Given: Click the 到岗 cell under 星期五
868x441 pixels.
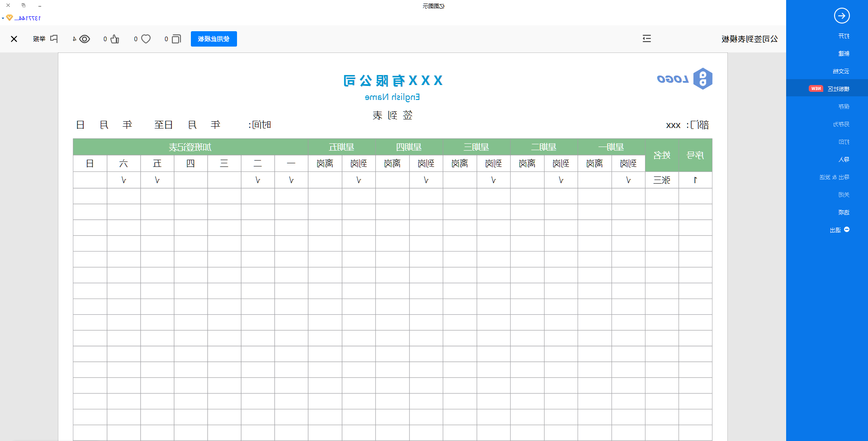Looking at the screenshot, I should pos(359,164).
